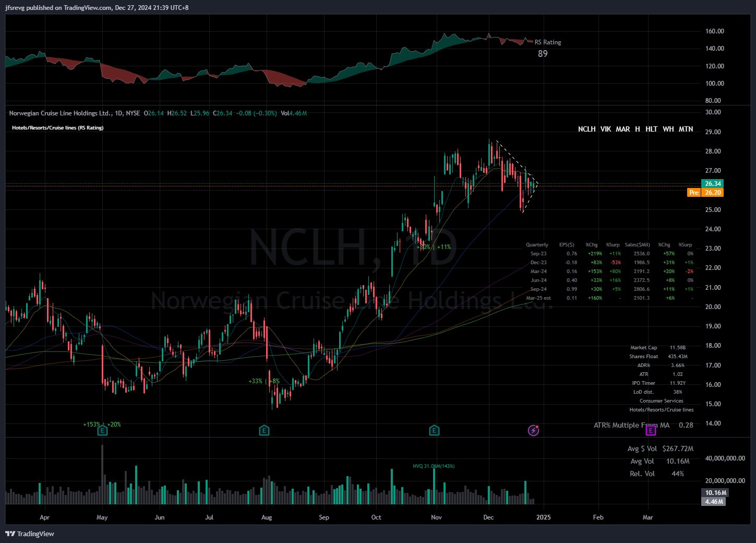The height and width of the screenshot is (543, 756).
Task: Click the Oct label on the time axis
Action: 376,517
